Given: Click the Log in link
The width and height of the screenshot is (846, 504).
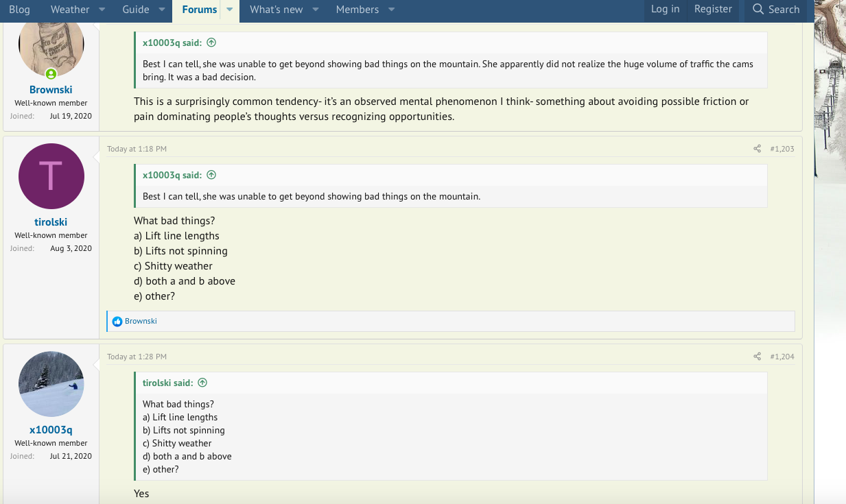Looking at the screenshot, I should point(665,10).
